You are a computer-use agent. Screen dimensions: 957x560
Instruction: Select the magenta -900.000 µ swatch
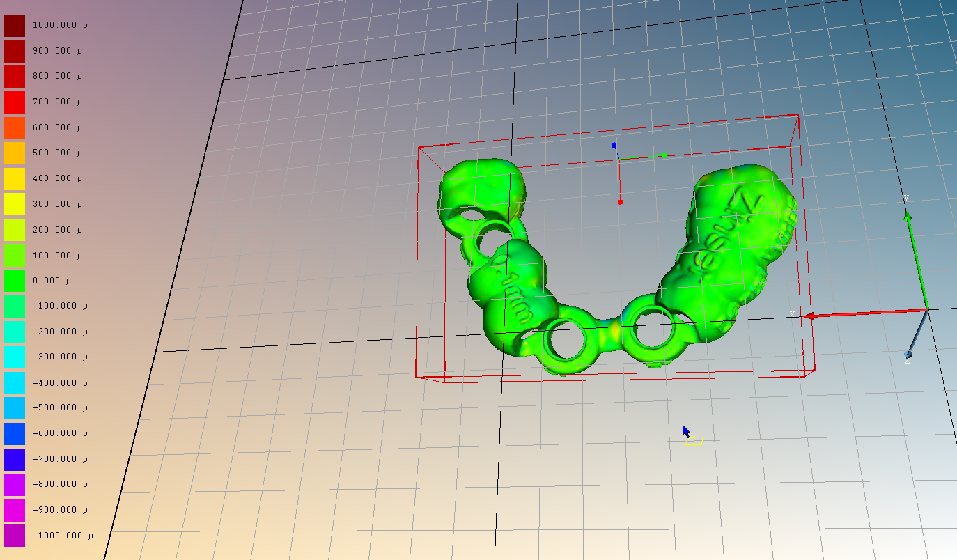15,510
